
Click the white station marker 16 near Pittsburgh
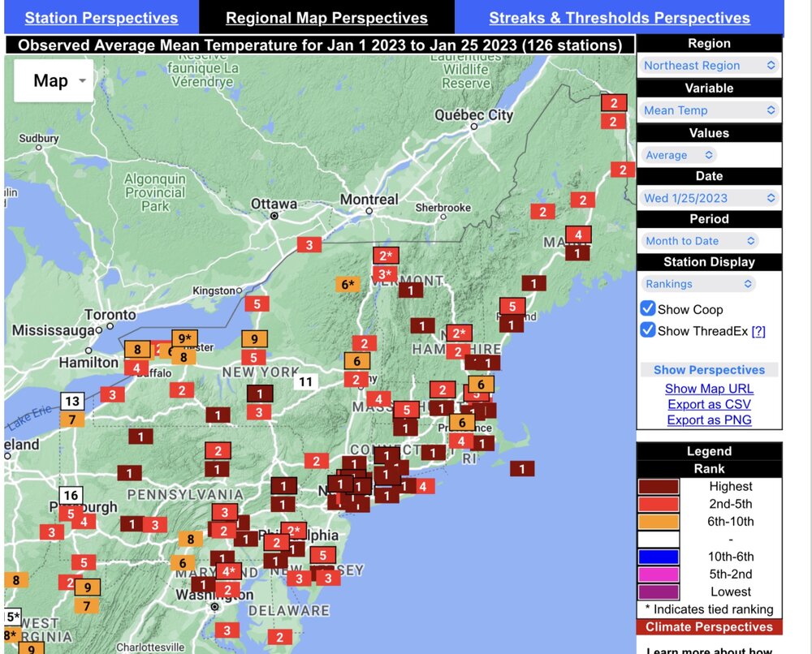[x=71, y=496]
